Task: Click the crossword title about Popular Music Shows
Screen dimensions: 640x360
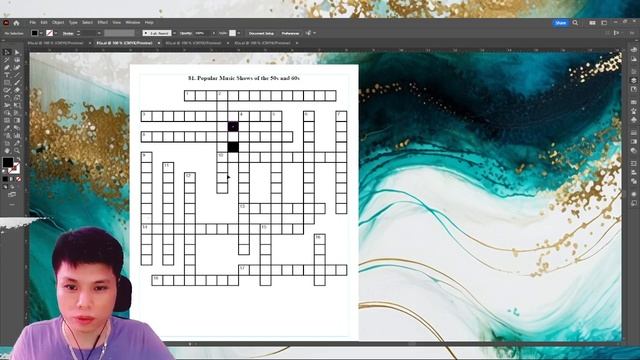Action: click(x=244, y=78)
